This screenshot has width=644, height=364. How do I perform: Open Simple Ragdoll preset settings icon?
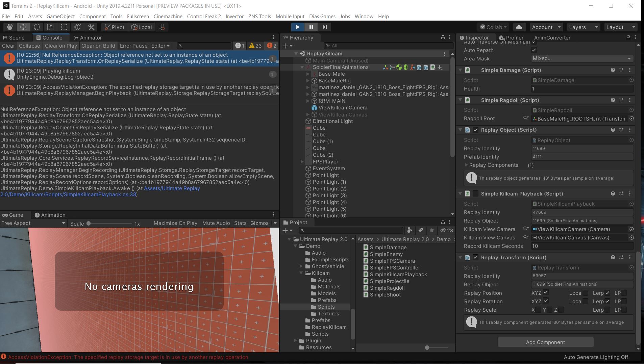coord(621,100)
